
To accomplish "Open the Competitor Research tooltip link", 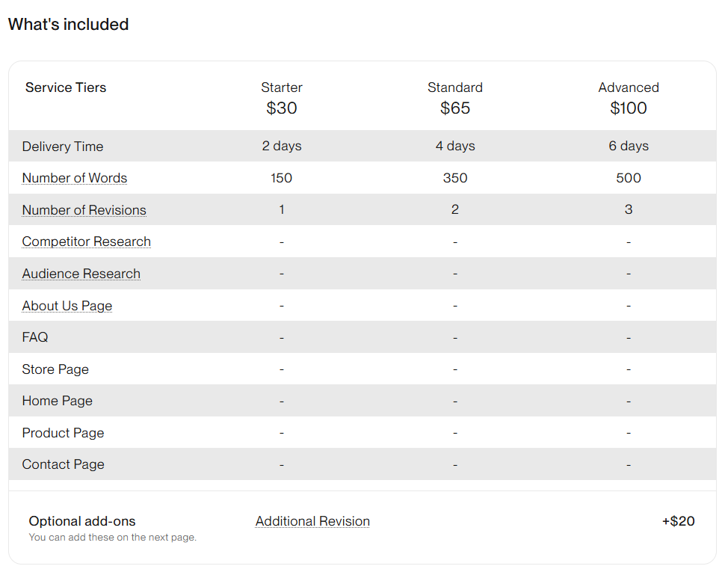I will click(87, 242).
